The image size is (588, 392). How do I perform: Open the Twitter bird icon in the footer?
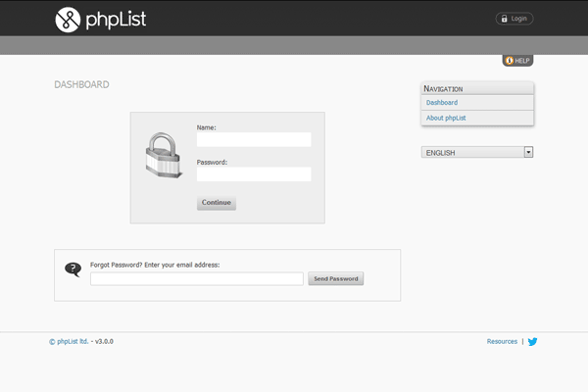[533, 342]
